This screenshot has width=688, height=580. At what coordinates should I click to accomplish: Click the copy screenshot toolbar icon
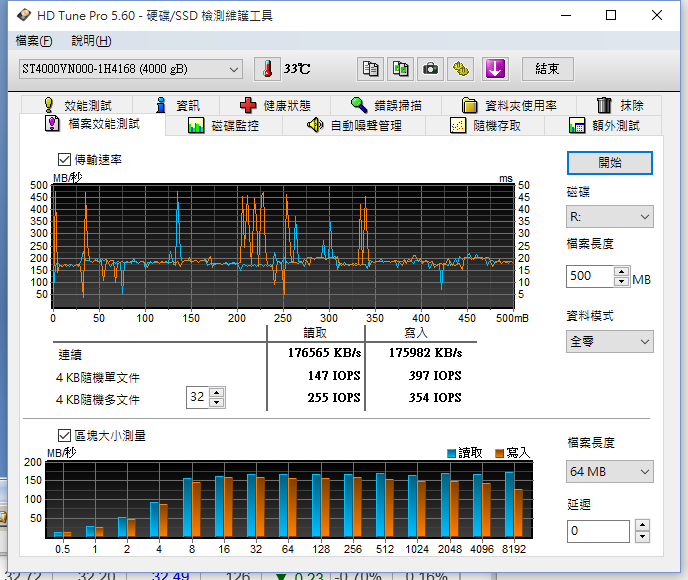click(400, 69)
